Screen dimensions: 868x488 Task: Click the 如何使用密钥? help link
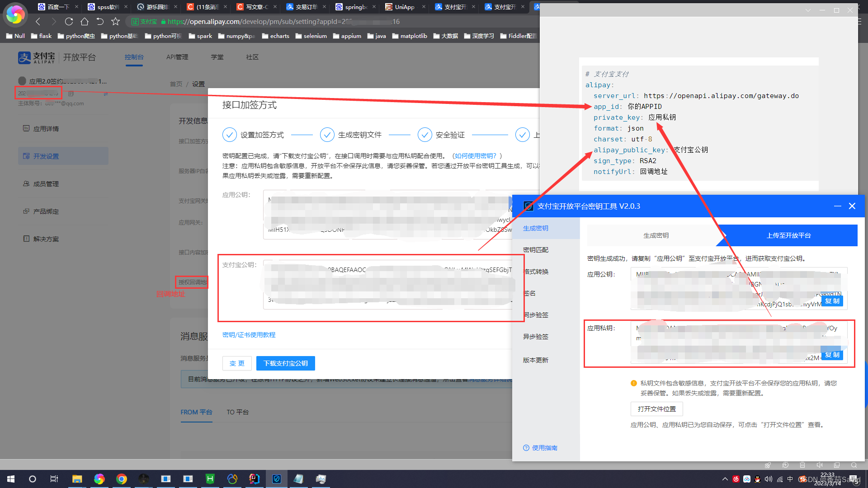476,156
